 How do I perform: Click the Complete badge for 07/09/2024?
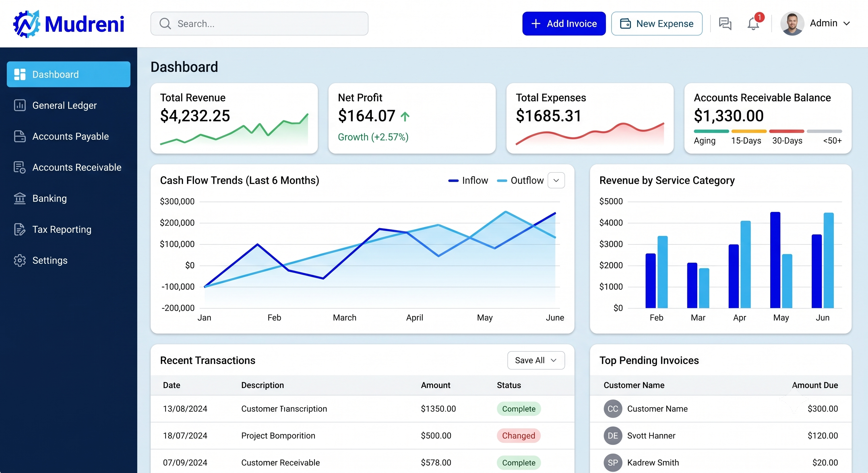(518, 463)
